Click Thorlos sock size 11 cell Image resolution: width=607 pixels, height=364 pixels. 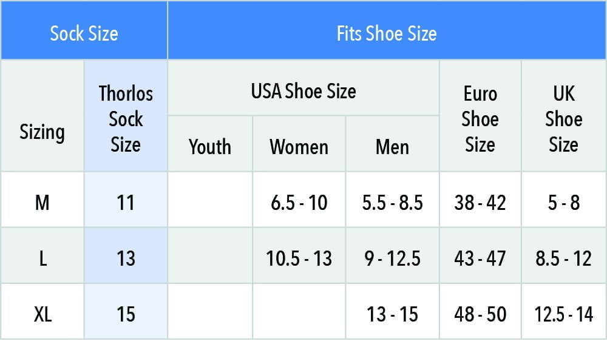tap(126, 202)
